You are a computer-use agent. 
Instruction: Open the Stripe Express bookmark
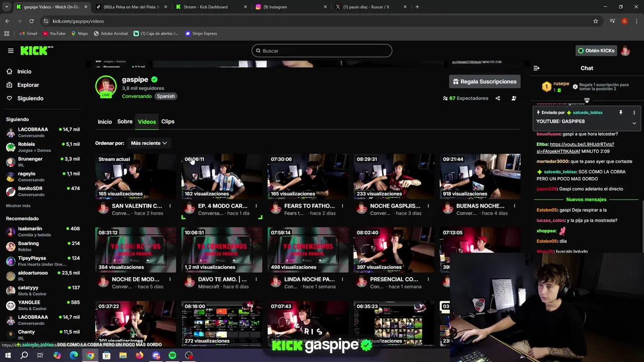[201, 33]
